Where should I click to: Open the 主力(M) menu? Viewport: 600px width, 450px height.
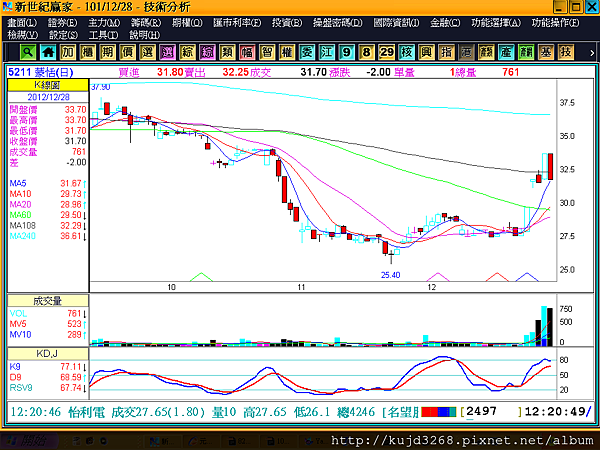click(x=104, y=23)
